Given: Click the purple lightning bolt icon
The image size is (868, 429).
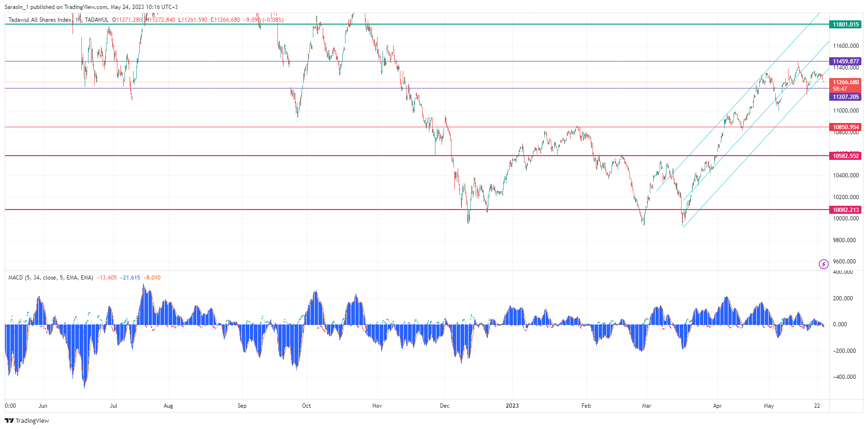Looking at the screenshot, I should click(824, 264).
